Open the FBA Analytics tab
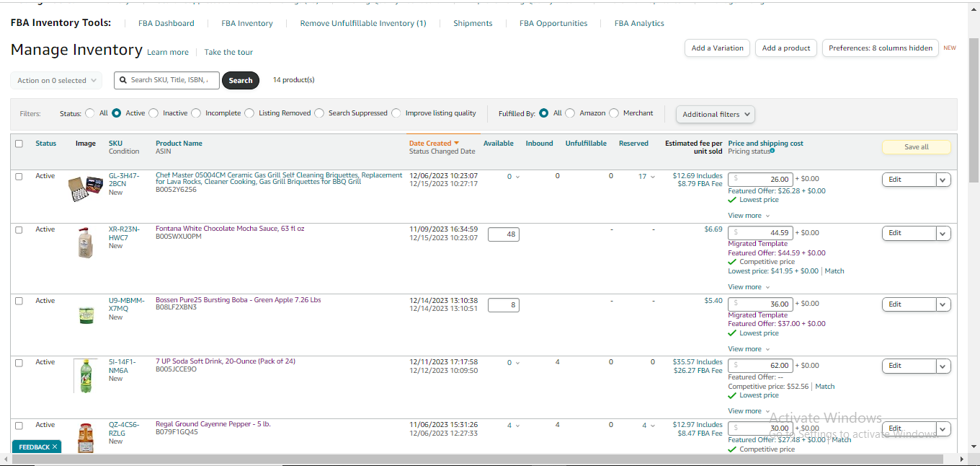 point(639,23)
